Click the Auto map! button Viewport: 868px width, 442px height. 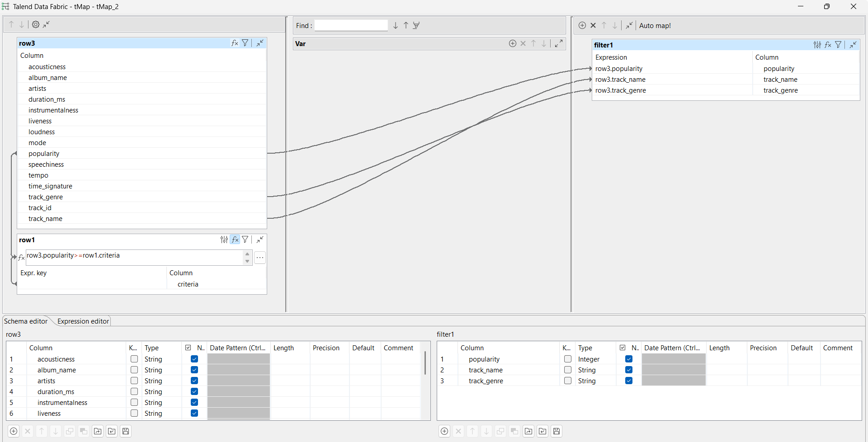click(x=655, y=26)
